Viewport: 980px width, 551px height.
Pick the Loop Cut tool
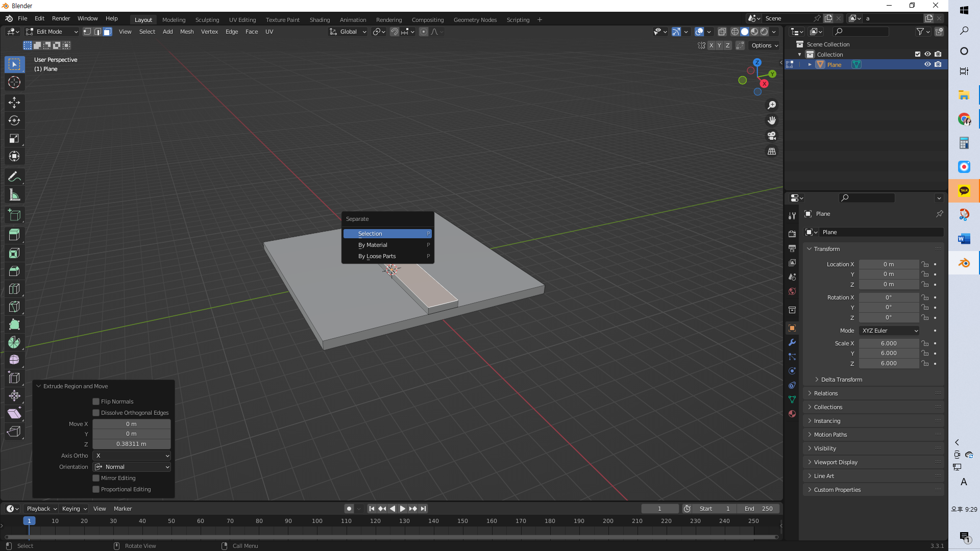(14, 289)
